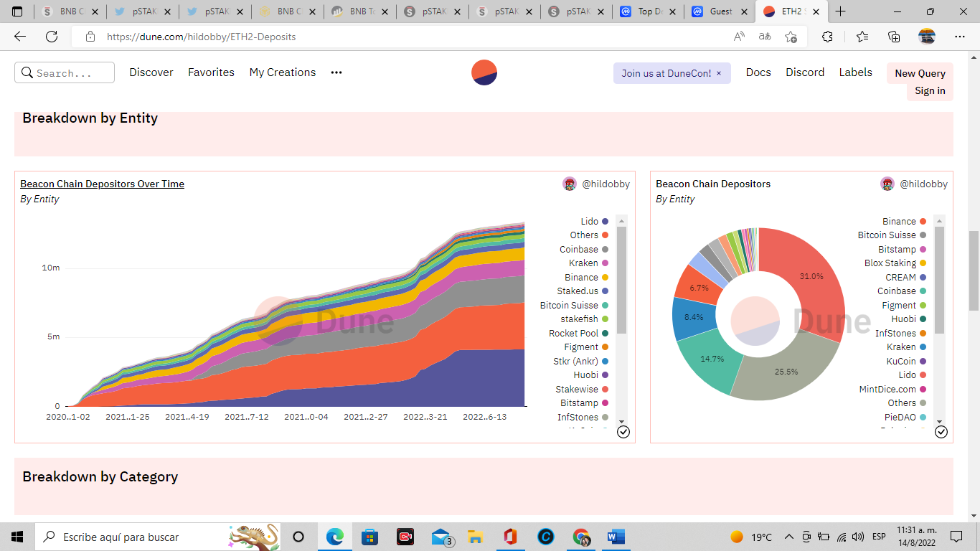The image size is (980, 551).
Task: Click the Sign in button
Action: tap(930, 91)
